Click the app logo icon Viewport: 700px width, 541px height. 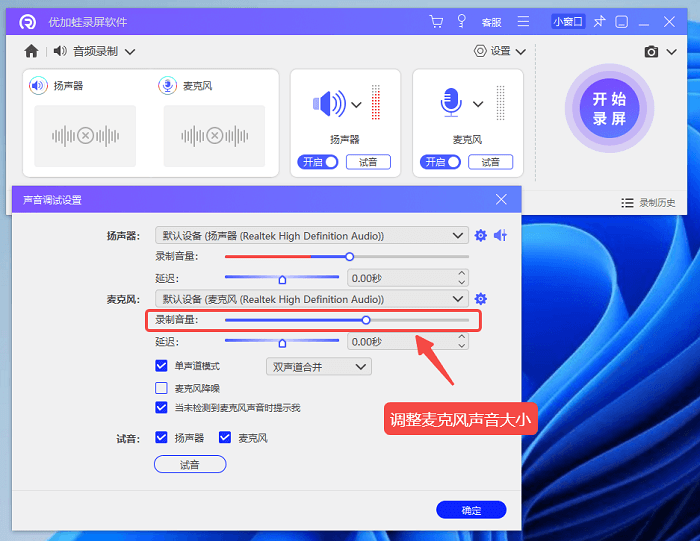click(x=27, y=21)
